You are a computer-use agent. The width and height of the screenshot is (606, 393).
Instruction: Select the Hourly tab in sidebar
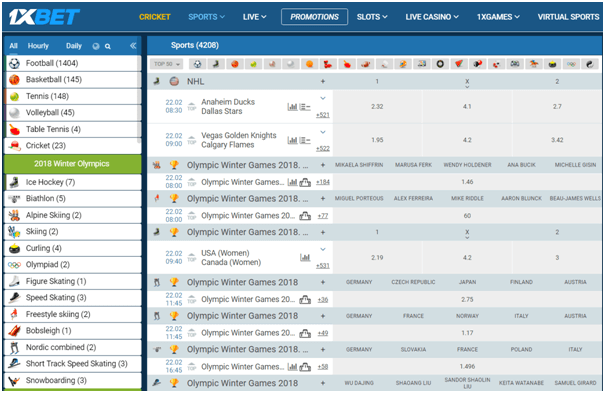point(38,46)
